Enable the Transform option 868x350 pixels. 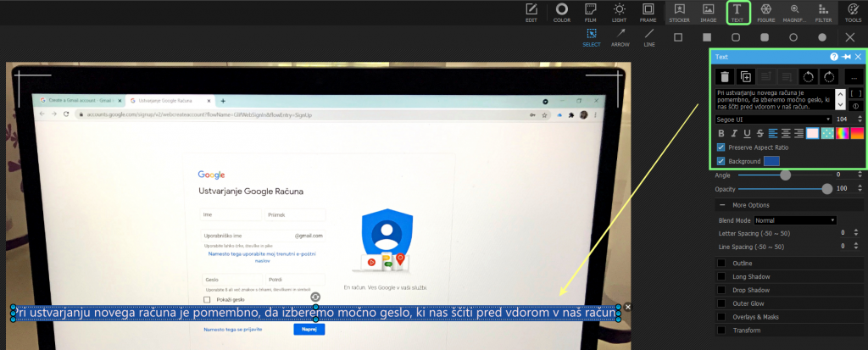pos(721,330)
